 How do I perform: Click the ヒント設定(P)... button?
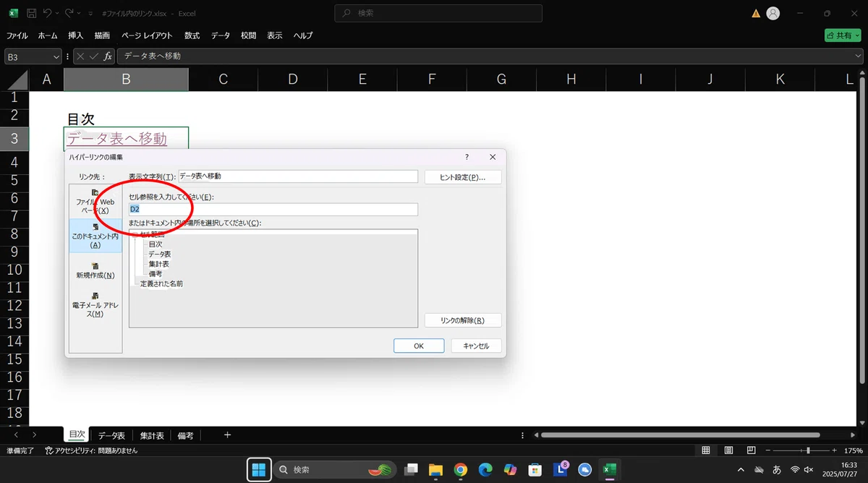pyautogui.click(x=463, y=177)
